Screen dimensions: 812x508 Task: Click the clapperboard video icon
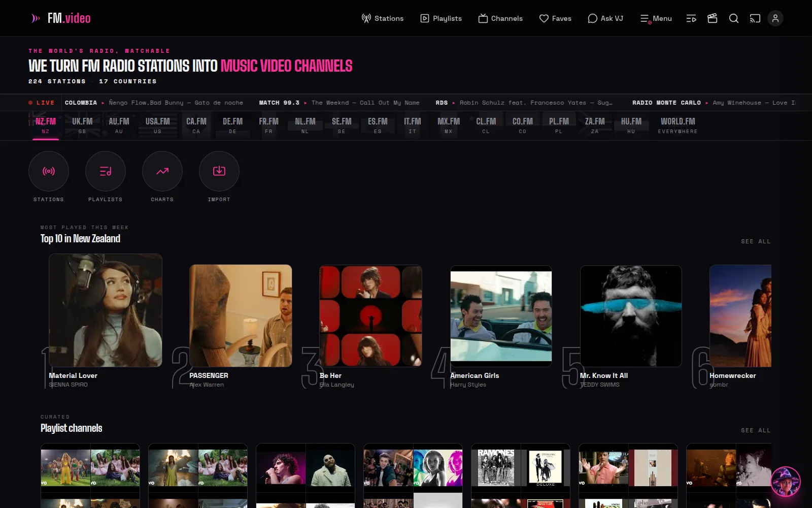pyautogui.click(x=713, y=18)
